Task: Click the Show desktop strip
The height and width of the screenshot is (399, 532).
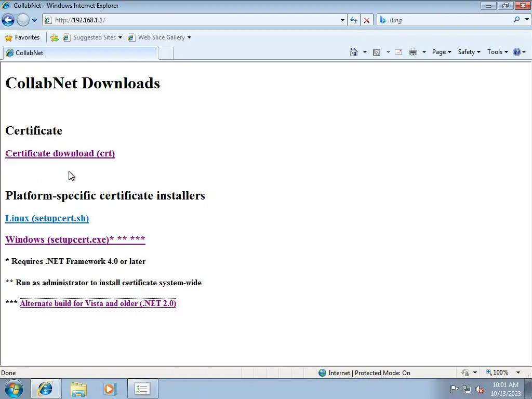Action: [x=528, y=389]
